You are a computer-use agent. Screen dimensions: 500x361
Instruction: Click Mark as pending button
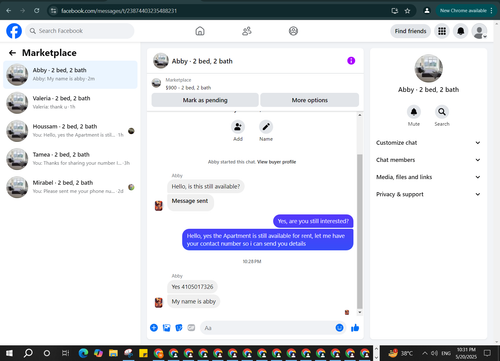[205, 100]
